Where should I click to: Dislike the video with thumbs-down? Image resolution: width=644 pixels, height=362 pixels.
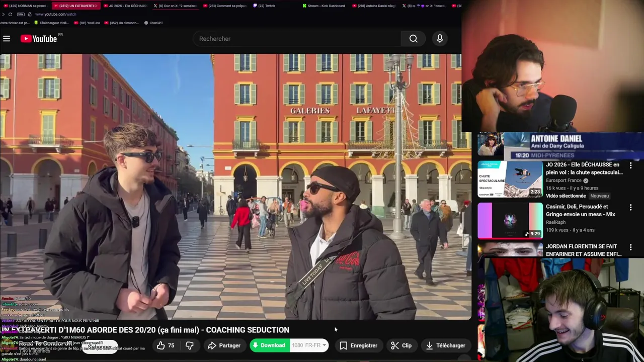coord(190,345)
